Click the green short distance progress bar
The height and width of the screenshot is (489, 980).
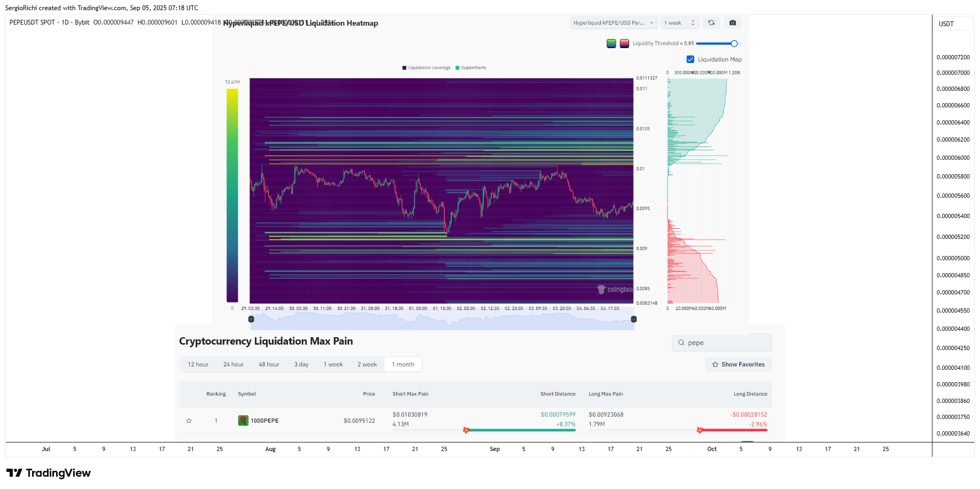point(521,430)
